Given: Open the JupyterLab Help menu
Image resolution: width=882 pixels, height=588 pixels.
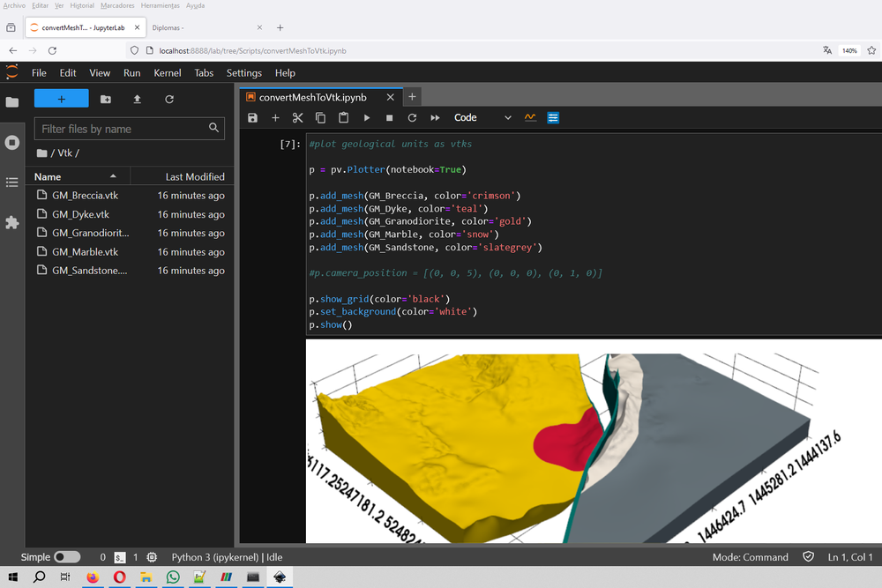Looking at the screenshot, I should click(285, 73).
